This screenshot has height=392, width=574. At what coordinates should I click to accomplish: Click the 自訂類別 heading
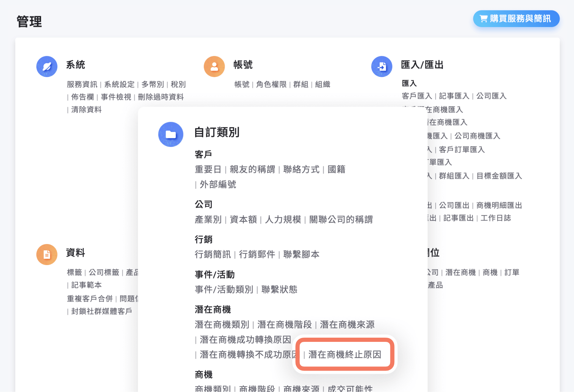pos(217,133)
